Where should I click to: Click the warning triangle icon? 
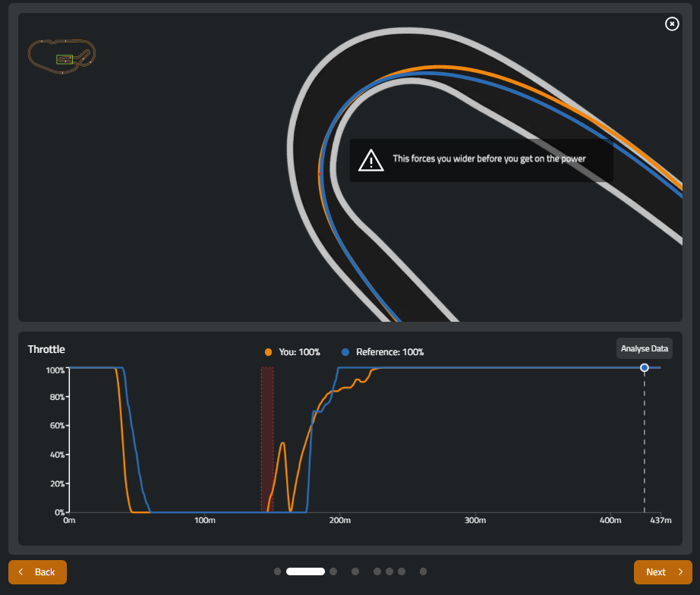(x=370, y=160)
